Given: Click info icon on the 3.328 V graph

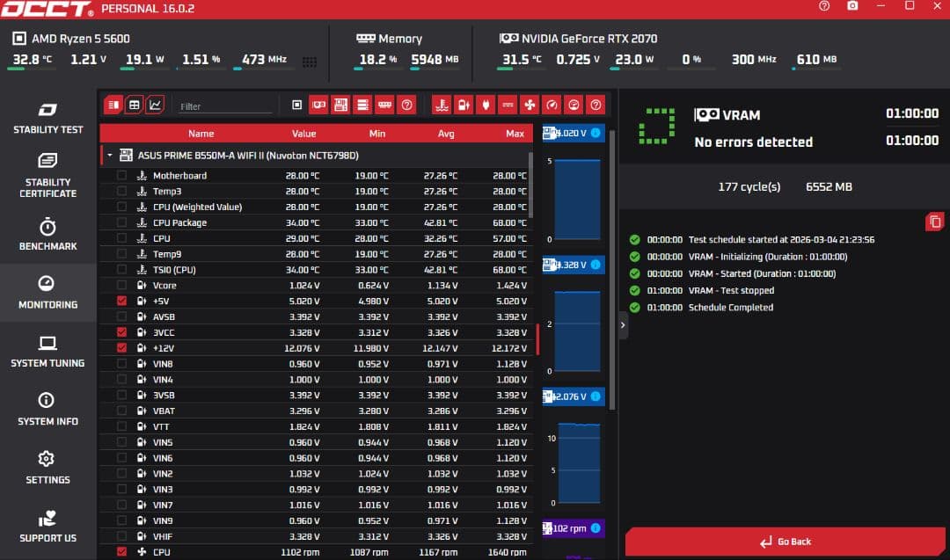Looking at the screenshot, I should [x=596, y=265].
